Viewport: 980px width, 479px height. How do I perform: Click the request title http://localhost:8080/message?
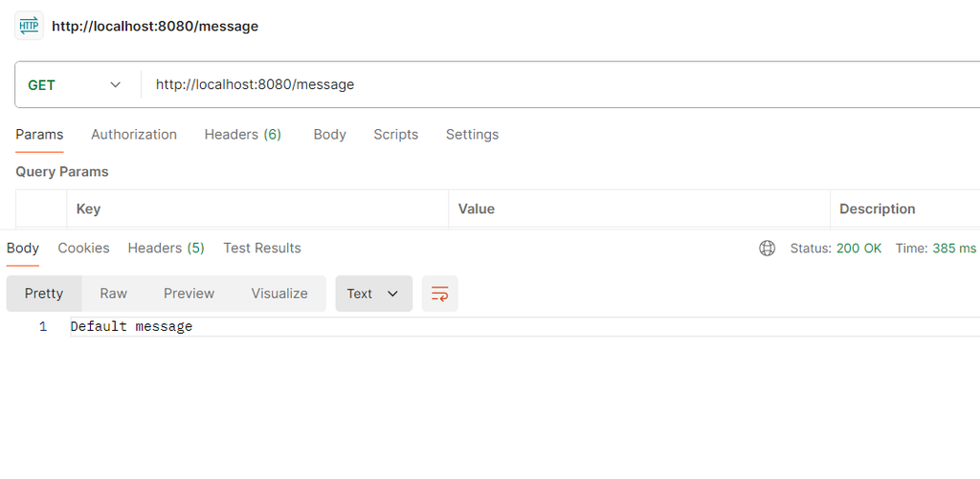tap(155, 26)
